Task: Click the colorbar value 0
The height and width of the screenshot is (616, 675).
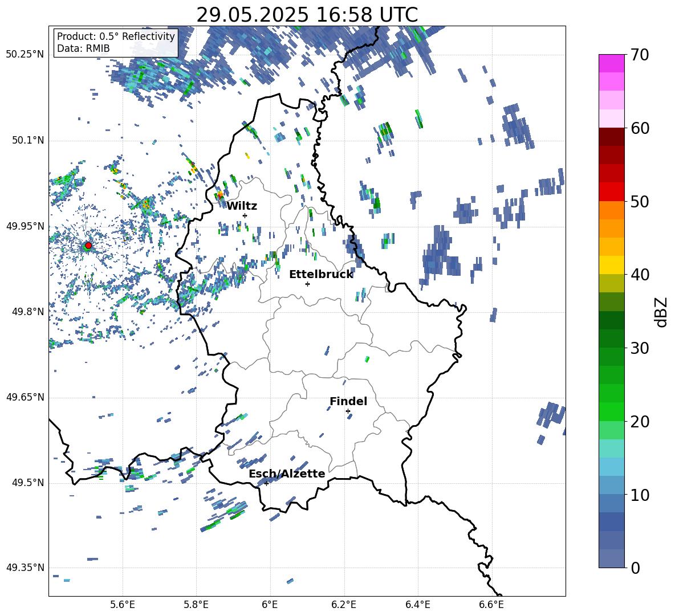Action: point(635,568)
